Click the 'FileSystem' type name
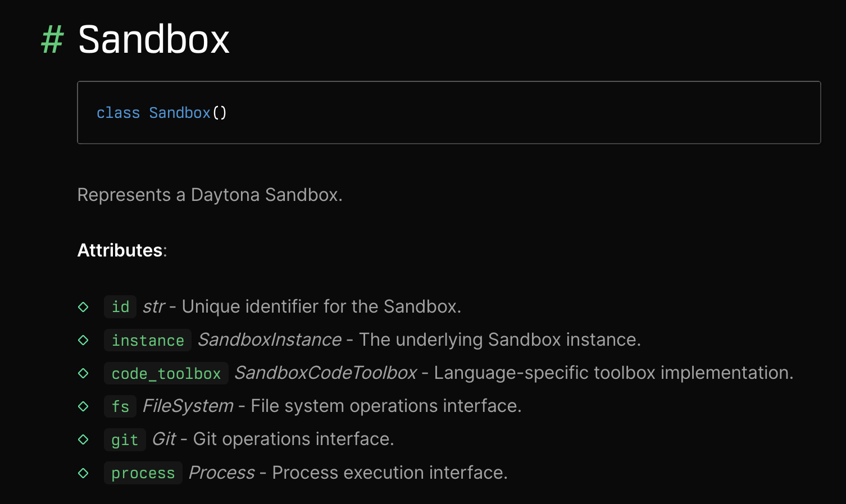Screen dimensions: 846x504 coord(188,406)
